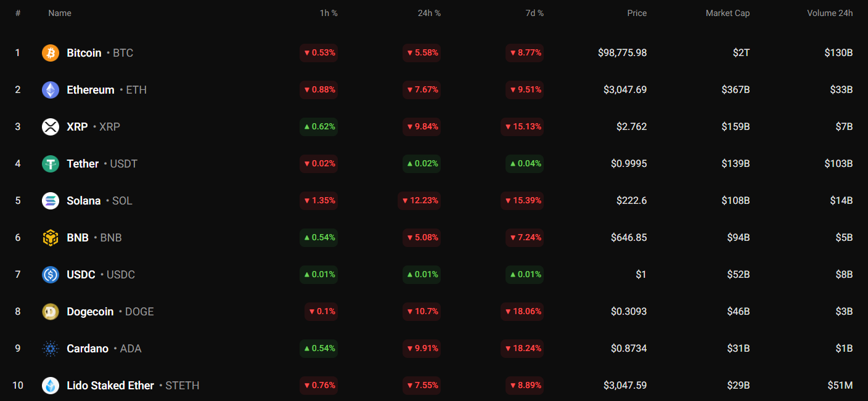
Task: Open the Bitcoin name link
Action: coord(84,53)
